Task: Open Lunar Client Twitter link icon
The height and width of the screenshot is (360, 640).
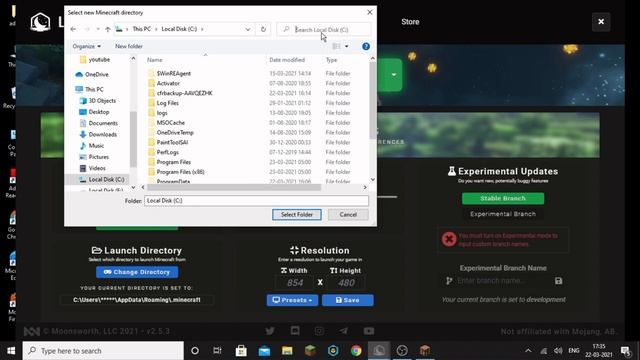Action: [x=270, y=331]
